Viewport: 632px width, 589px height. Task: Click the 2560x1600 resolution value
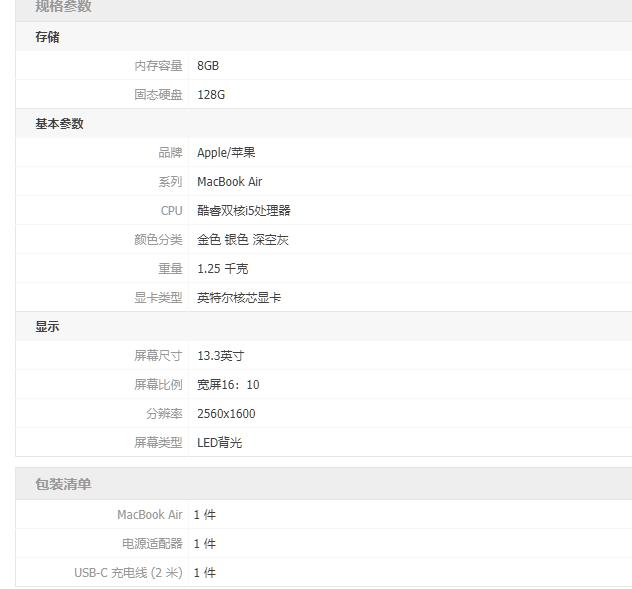pos(226,414)
